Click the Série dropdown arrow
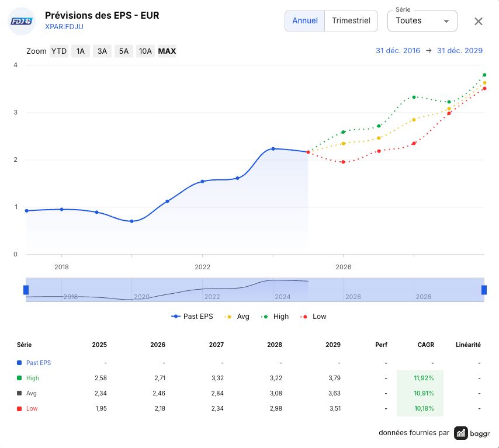The image size is (499, 448). pos(446,21)
